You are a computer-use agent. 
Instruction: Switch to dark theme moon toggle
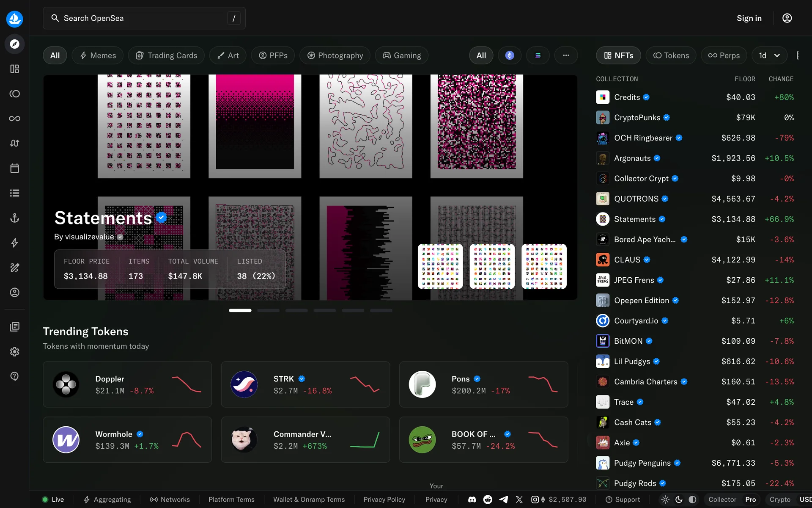click(x=679, y=500)
